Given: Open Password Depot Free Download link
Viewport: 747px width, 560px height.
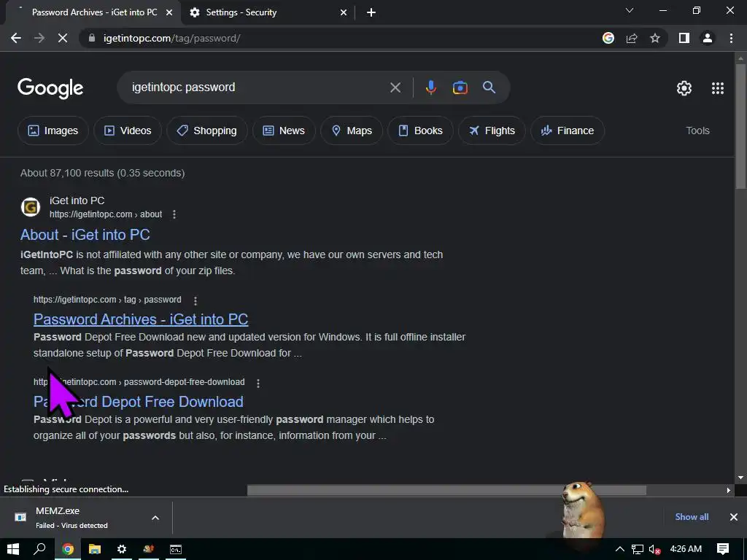Looking at the screenshot, I should point(138,402).
